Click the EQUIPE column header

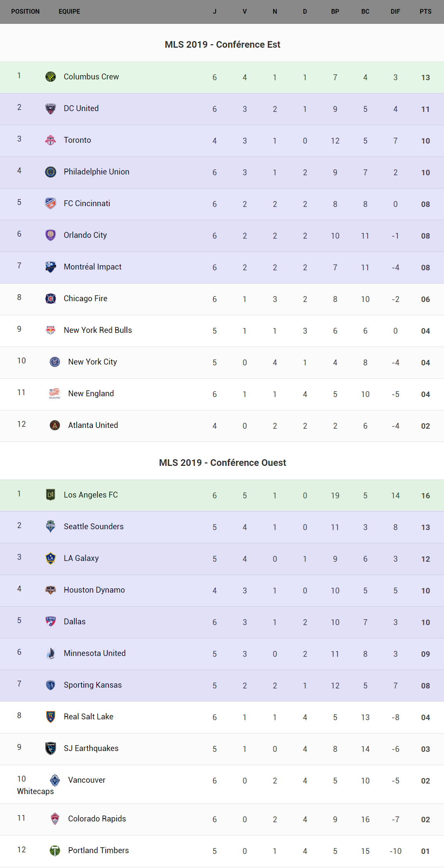click(x=69, y=12)
